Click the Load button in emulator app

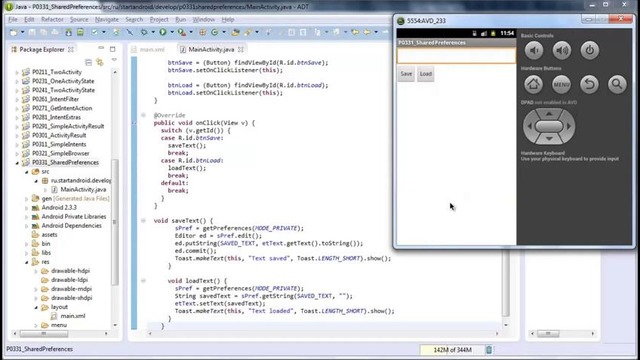[426, 74]
